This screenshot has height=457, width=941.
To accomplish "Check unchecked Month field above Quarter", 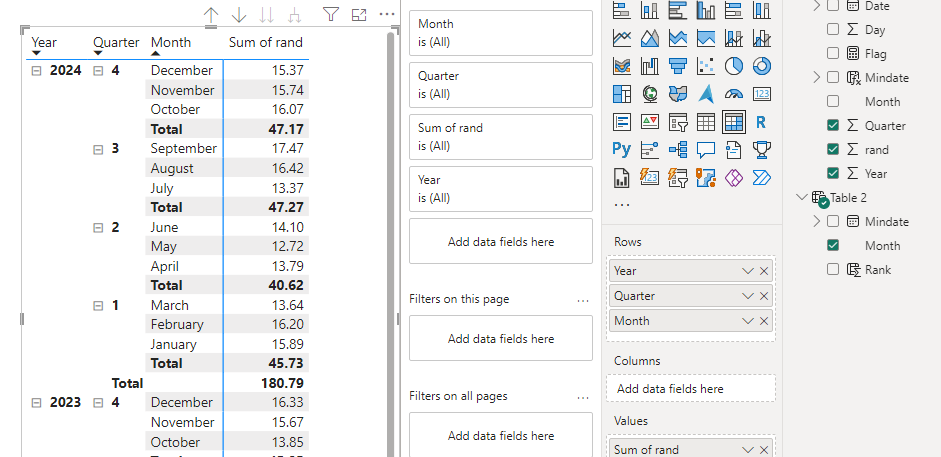I will tap(833, 101).
